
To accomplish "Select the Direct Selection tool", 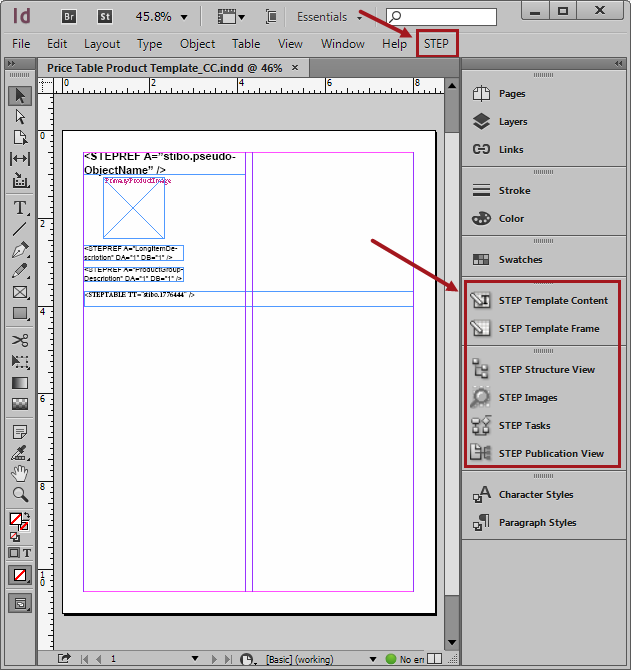I will [20, 116].
